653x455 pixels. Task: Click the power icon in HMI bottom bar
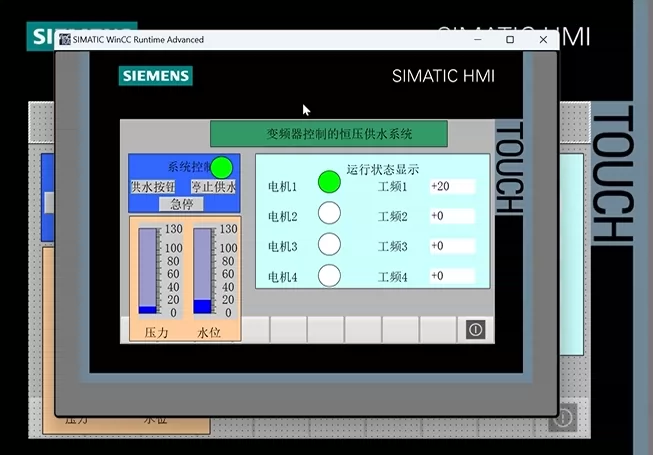(475, 330)
